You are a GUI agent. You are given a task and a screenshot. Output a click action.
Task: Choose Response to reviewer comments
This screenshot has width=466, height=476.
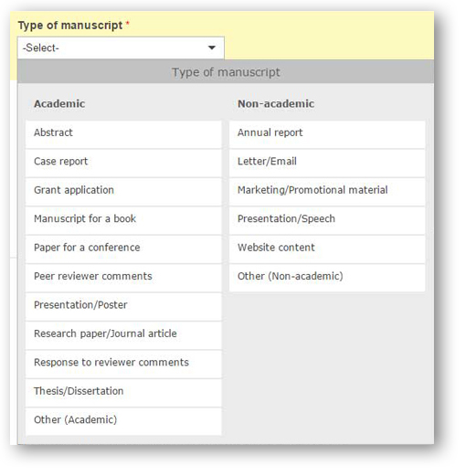coord(123,364)
